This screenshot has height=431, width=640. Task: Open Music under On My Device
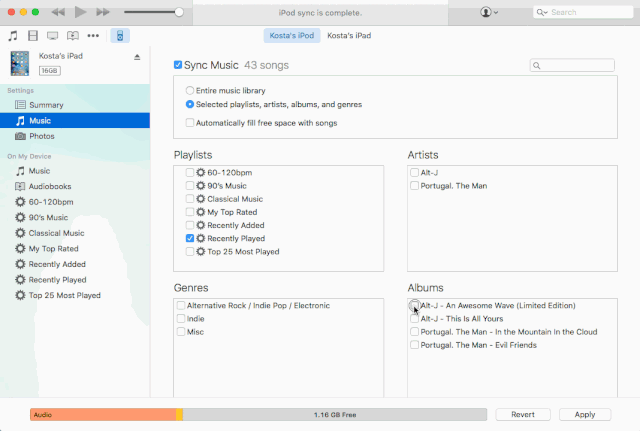coord(75,171)
